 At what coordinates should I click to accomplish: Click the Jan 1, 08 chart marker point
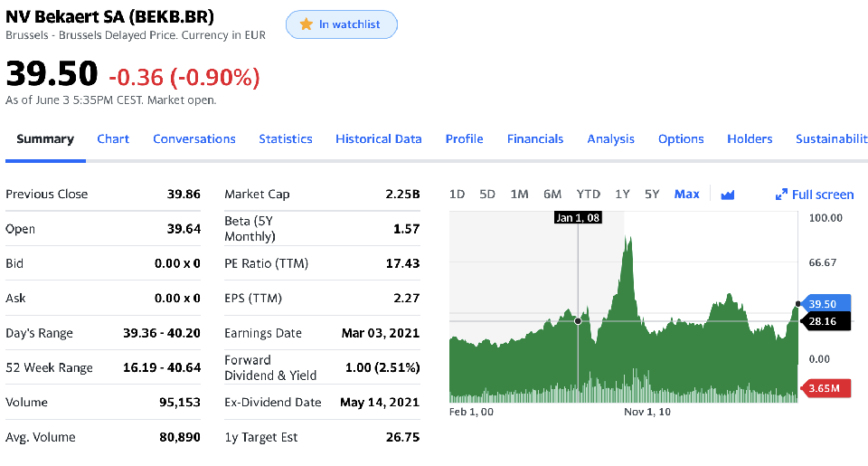[578, 320]
